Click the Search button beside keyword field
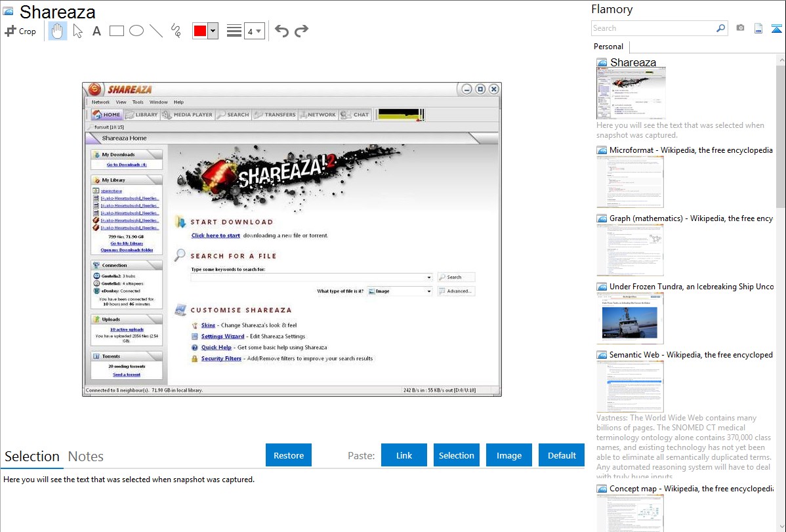This screenshot has width=786, height=532. tap(456, 277)
